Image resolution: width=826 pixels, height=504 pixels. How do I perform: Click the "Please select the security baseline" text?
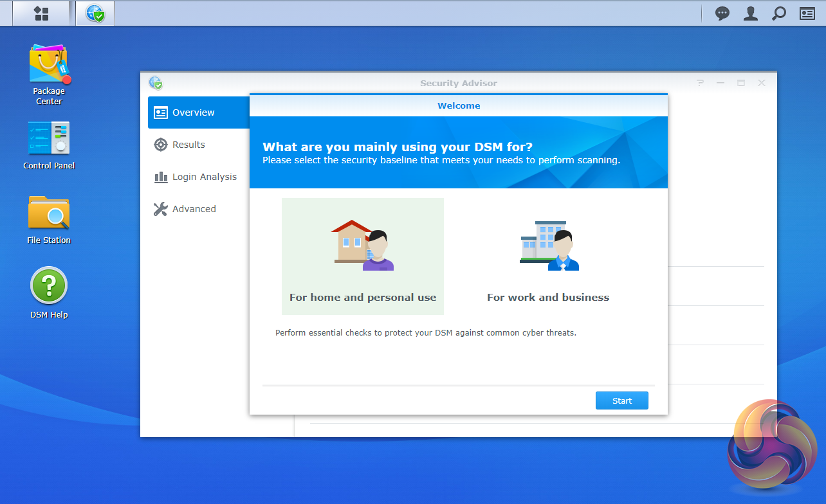[x=441, y=160]
